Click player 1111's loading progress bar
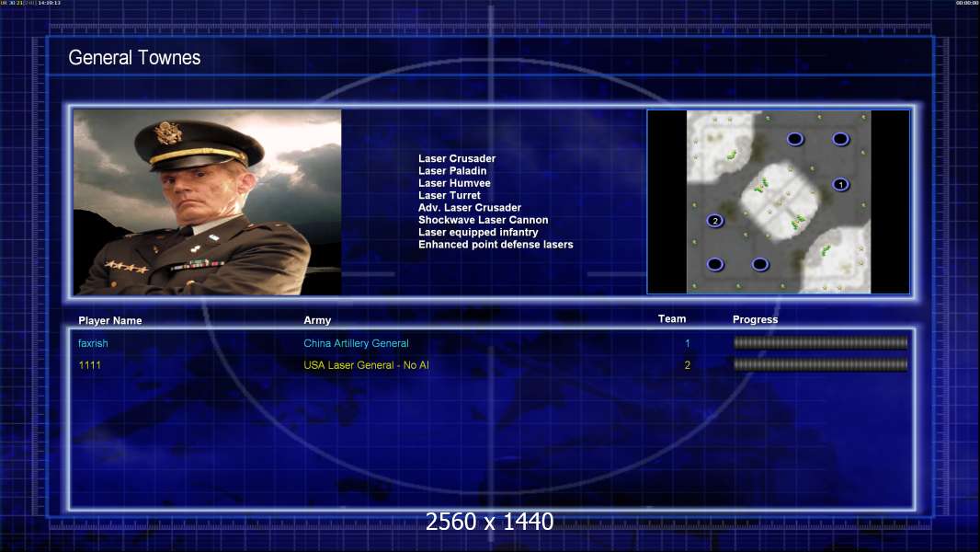Image resolution: width=980 pixels, height=552 pixels. click(x=820, y=364)
